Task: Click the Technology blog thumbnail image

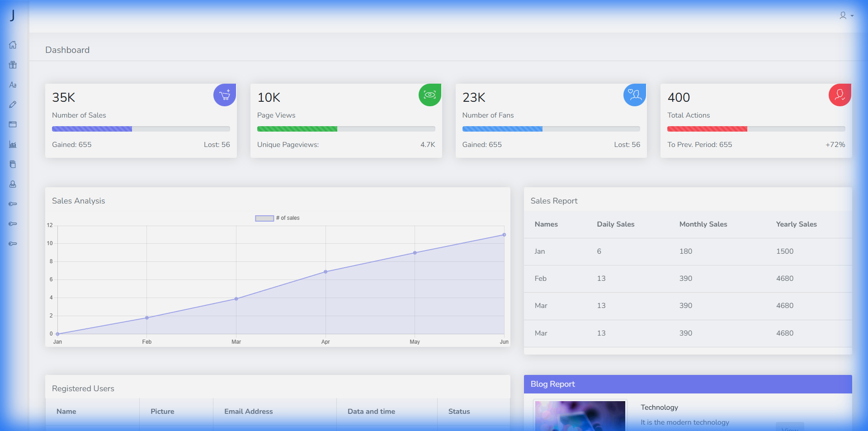Action: pos(580,415)
